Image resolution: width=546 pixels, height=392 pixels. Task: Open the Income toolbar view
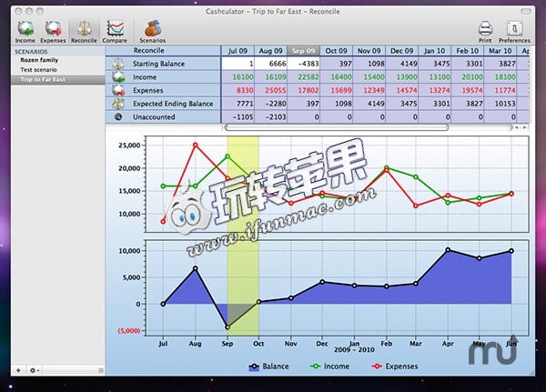click(25, 31)
